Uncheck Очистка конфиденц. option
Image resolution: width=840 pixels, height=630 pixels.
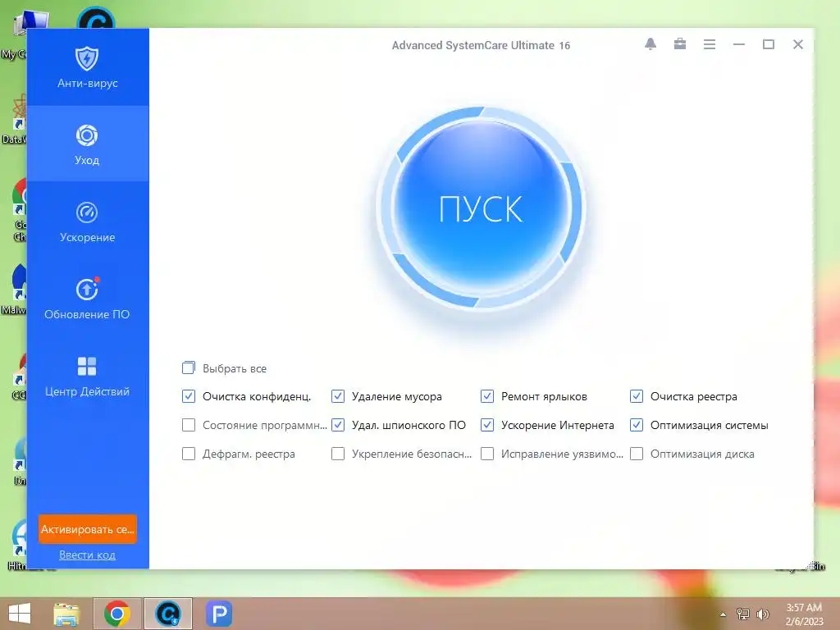[x=188, y=396]
